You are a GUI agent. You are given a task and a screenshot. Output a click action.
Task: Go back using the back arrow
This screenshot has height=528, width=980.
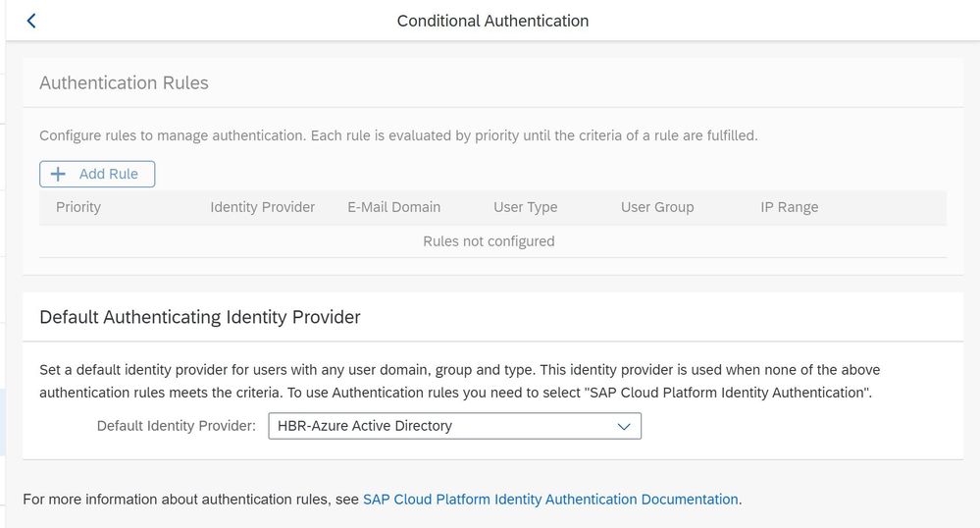coord(31,21)
